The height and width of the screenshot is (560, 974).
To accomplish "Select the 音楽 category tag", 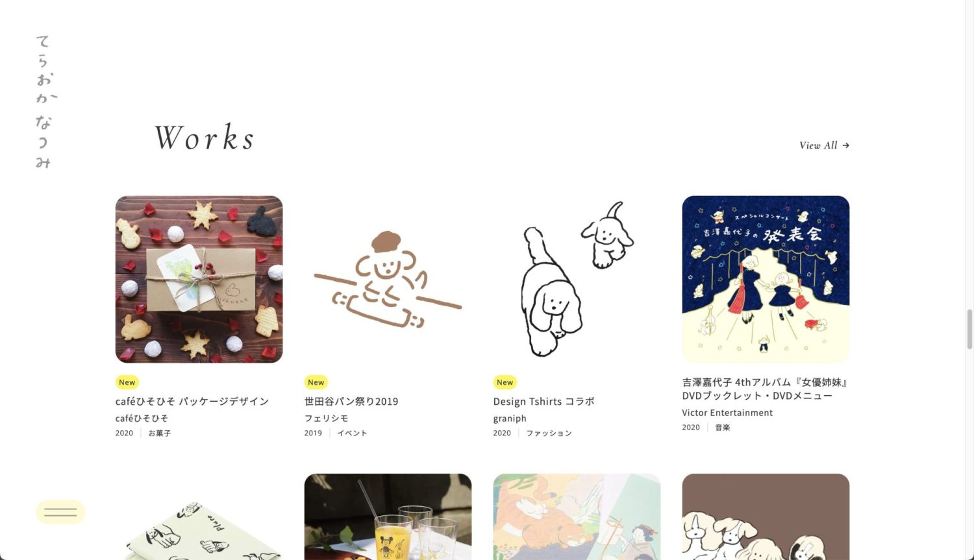I will 723,427.
